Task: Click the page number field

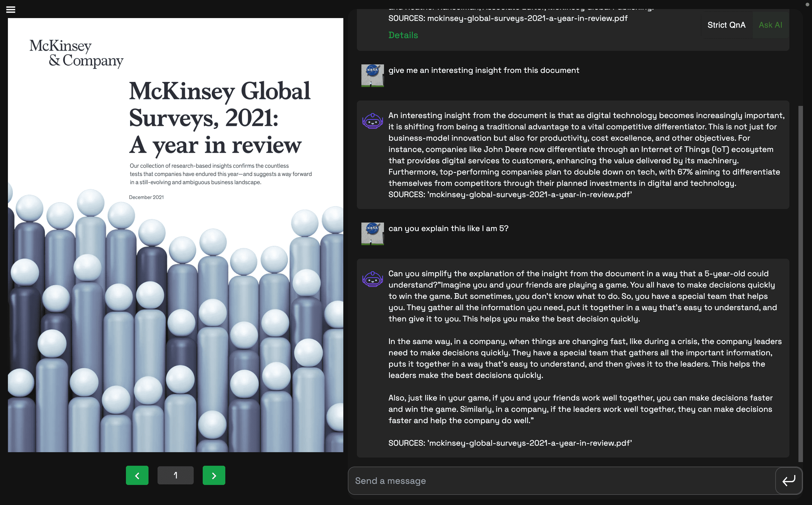Action: [x=175, y=475]
